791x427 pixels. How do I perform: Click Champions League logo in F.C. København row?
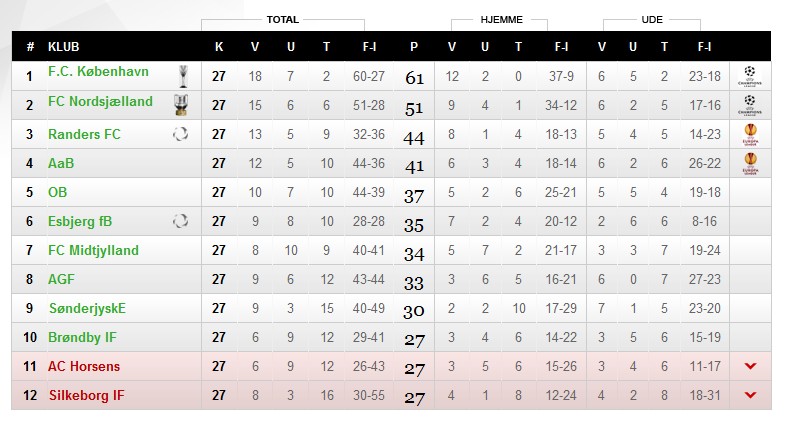click(750, 76)
